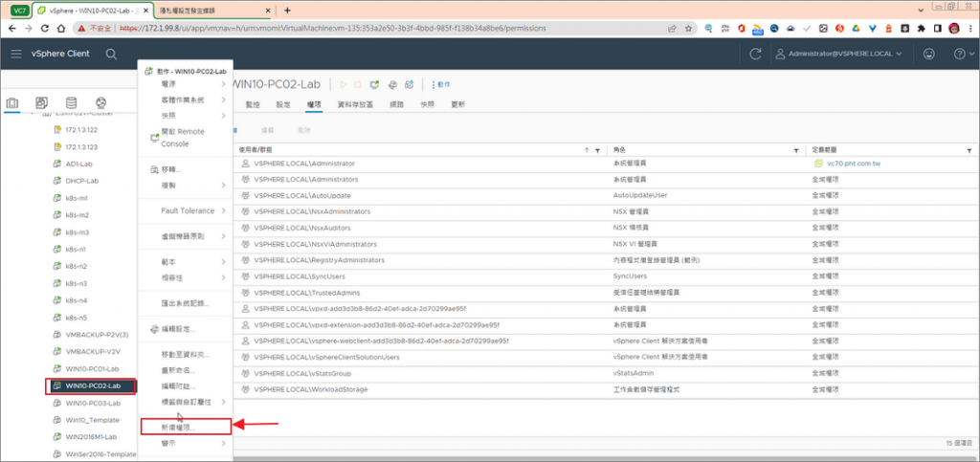Select host 172.1.3.122 in the tree

click(81, 129)
